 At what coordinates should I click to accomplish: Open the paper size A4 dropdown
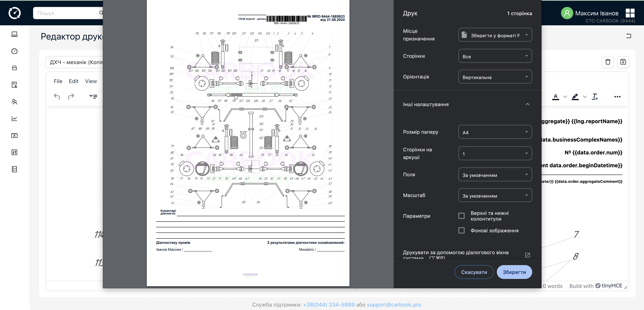point(495,132)
